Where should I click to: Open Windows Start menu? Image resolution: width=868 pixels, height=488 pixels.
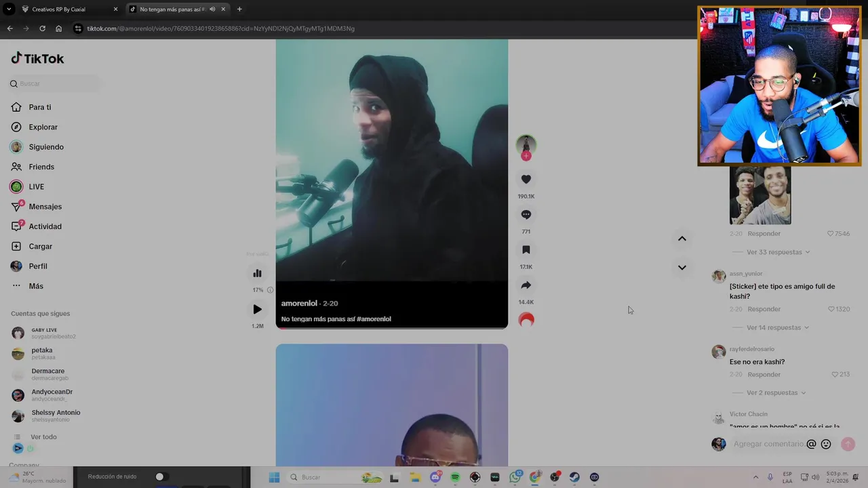[274, 477]
